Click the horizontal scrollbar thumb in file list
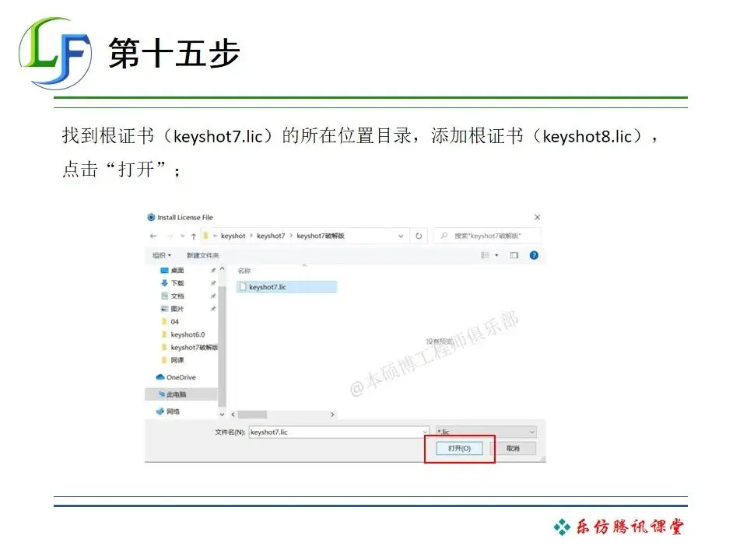The height and width of the screenshot is (560, 747). (252, 415)
